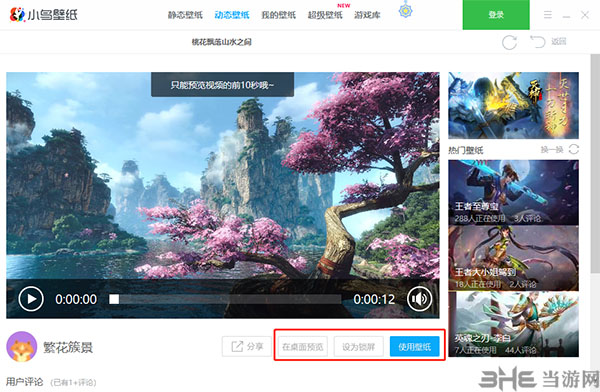Click the 换一换 refresh icon
This screenshot has height=392, width=600.
574,149
